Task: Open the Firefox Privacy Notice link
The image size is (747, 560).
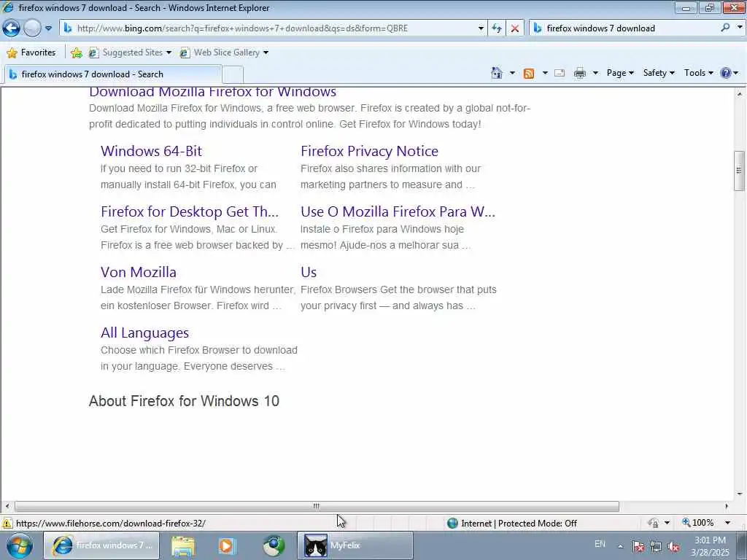Action: [369, 151]
